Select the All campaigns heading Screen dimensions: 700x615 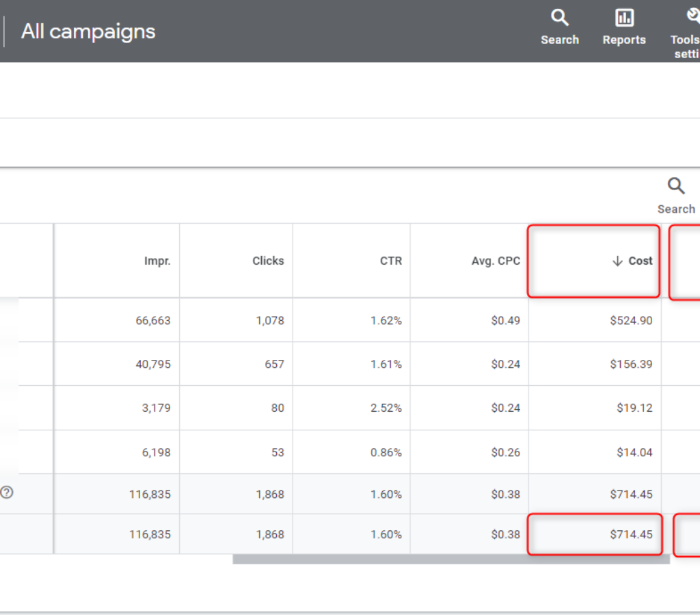[x=87, y=31]
